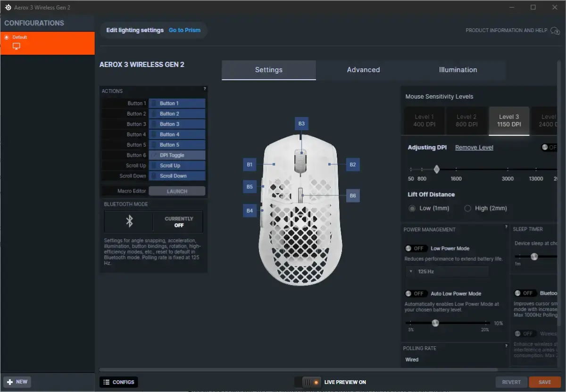Click the SteelSeries logo in the title bar

[8, 8]
